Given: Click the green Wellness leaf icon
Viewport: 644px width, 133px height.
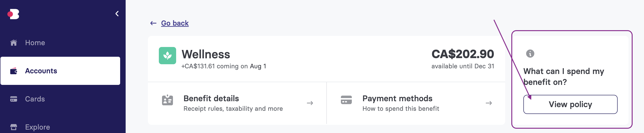Looking at the screenshot, I should coord(167,56).
